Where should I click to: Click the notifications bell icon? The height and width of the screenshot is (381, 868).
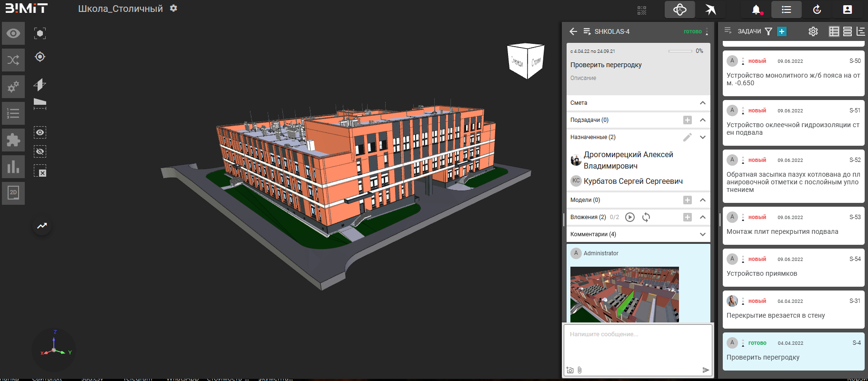756,10
